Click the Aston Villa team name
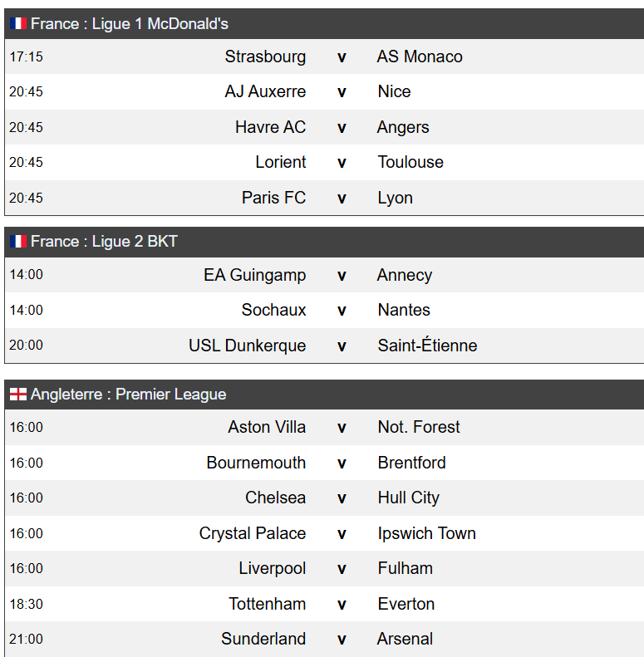The image size is (644, 657). [267, 428]
